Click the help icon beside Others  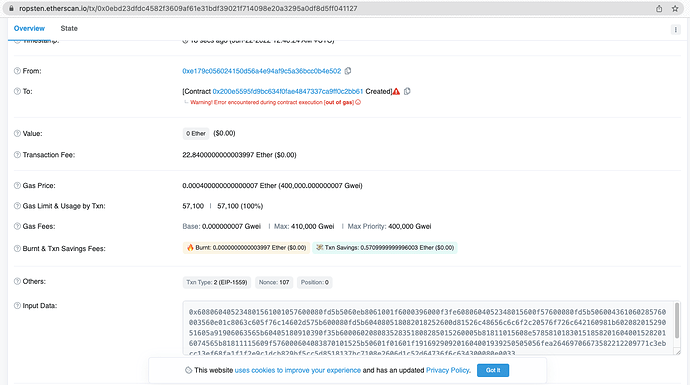(17, 282)
